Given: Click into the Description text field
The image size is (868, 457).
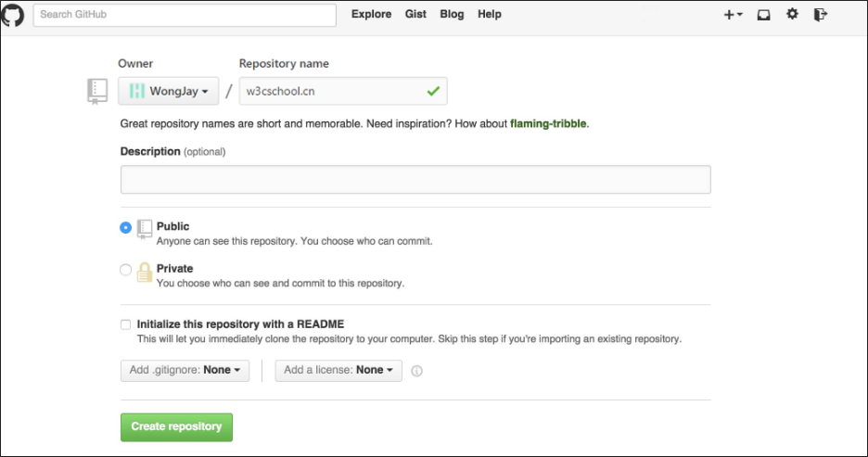Looking at the screenshot, I should tap(415, 179).
